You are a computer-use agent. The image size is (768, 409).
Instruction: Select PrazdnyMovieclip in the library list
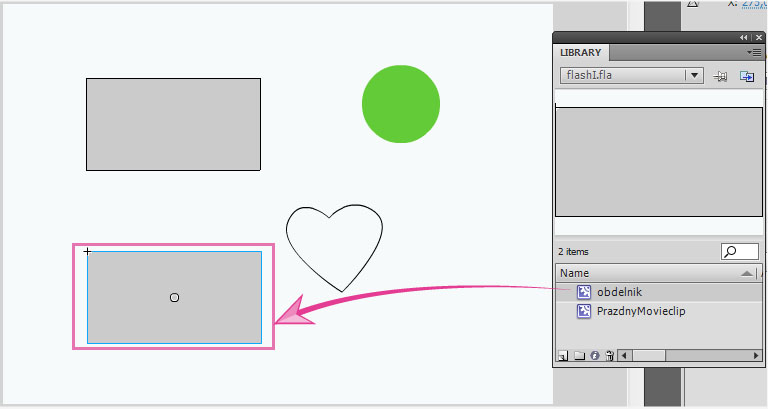tap(641, 311)
